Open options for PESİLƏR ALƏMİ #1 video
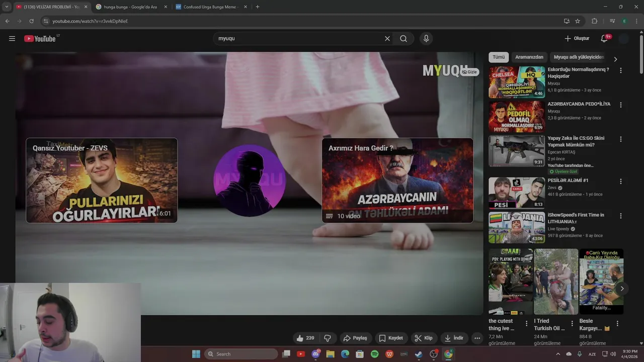This screenshot has width=644, height=362. [x=620, y=182]
